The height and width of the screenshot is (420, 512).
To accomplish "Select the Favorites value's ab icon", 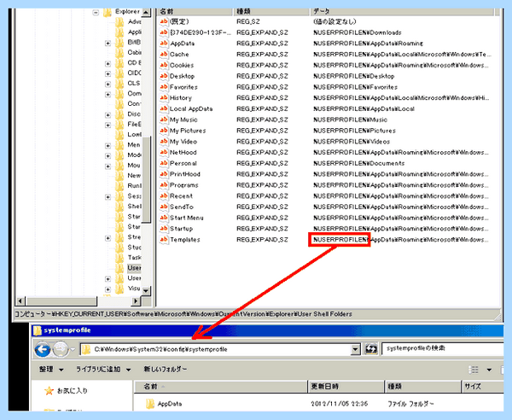I will (164, 87).
